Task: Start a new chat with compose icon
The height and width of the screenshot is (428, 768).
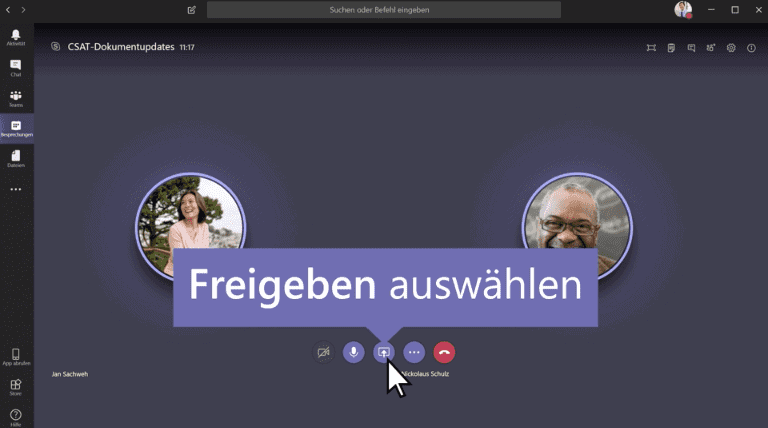Action: (191, 10)
